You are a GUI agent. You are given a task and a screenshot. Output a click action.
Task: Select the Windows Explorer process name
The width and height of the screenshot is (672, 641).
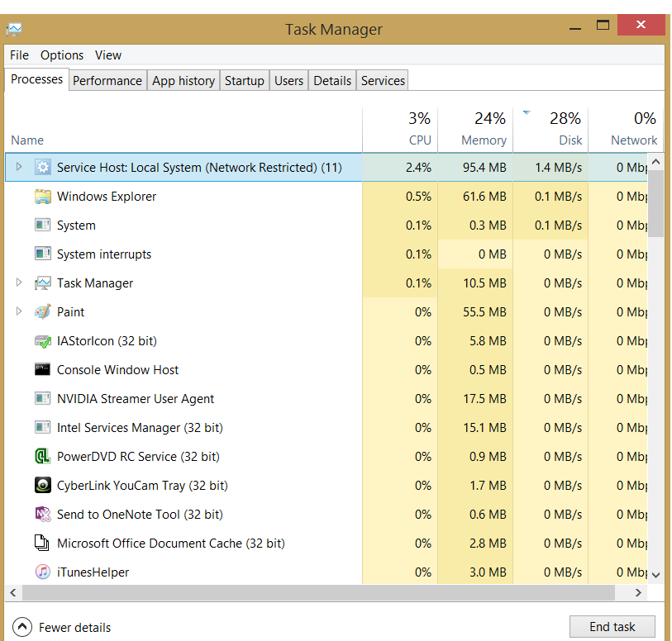pyautogui.click(x=107, y=197)
